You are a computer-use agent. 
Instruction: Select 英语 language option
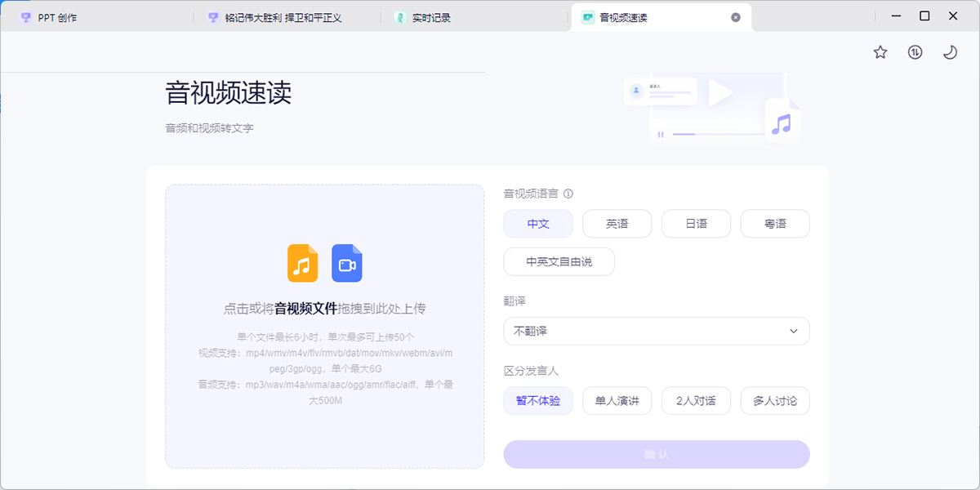coord(617,224)
